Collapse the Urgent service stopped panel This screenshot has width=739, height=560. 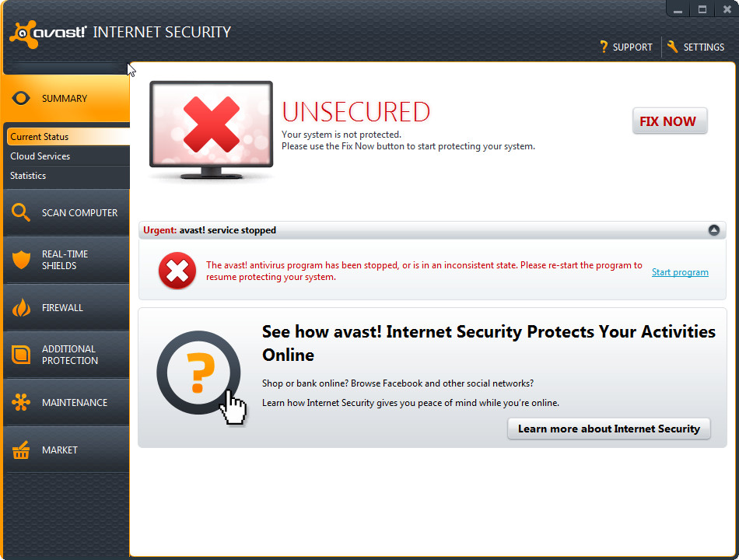point(713,230)
